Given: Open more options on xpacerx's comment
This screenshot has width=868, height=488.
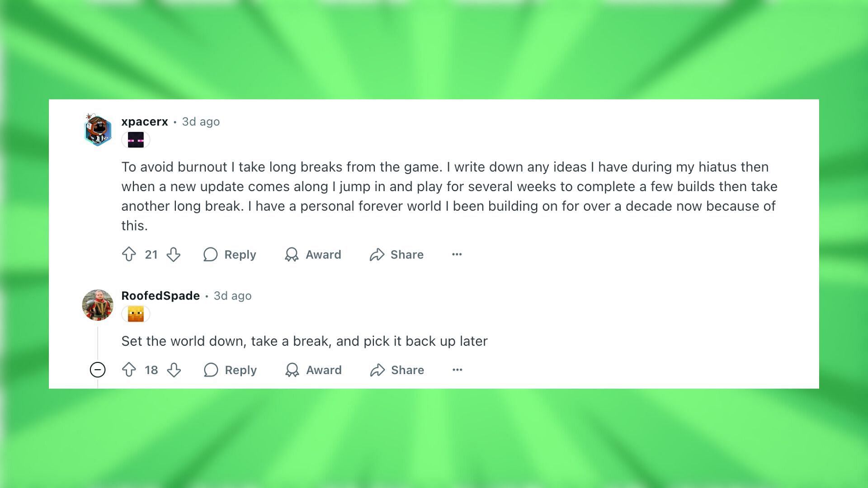Looking at the screenshot, I should pyautogui.click(x=457, y=254).
